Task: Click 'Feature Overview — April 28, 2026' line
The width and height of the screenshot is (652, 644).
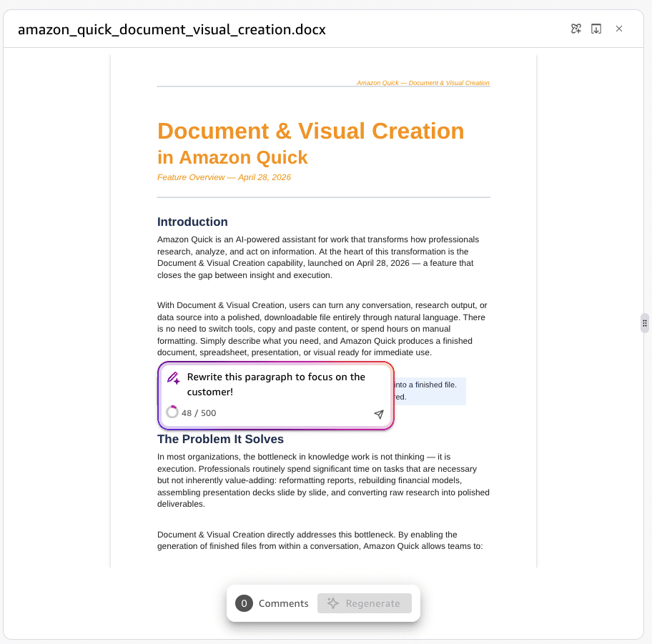Action: pyautogui.click(x=224, y=177)
